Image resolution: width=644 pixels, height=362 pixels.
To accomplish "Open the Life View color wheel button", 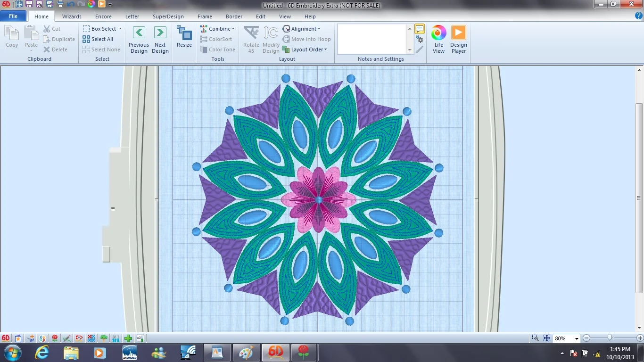I will [x=438, y=40].
